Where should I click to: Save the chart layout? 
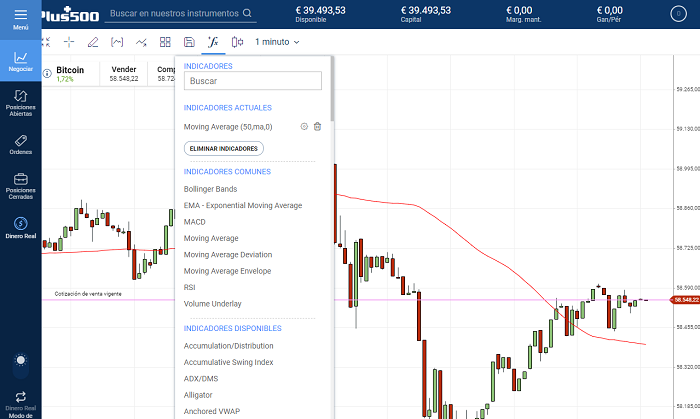189,42
